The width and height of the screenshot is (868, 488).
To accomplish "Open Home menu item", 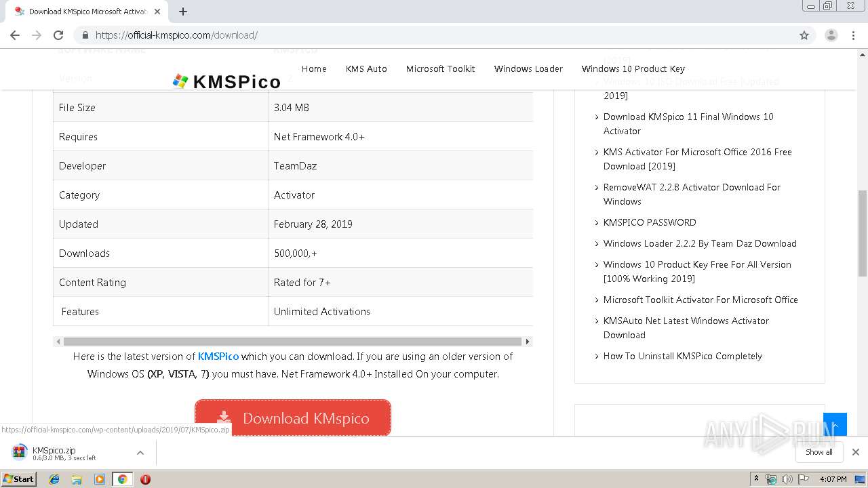I will 314,68.
